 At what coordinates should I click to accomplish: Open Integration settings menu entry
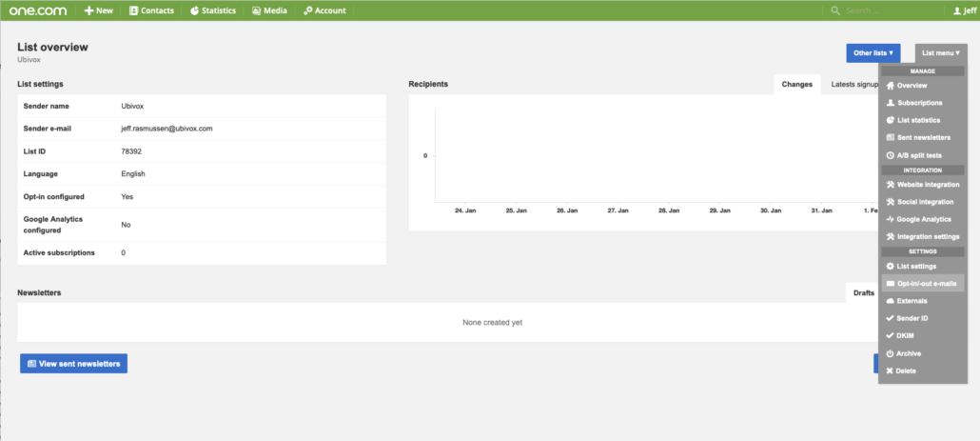pyautogui.click(x=923, y=237)
